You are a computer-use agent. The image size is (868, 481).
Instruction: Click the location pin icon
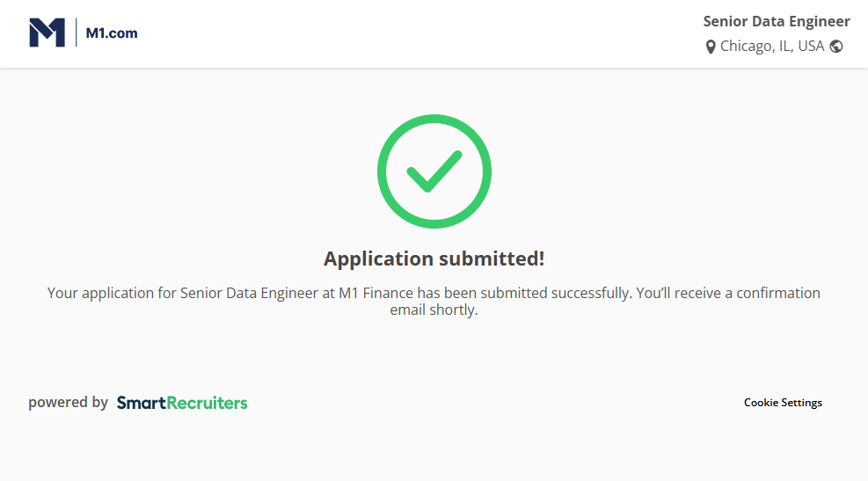[711, 47]
